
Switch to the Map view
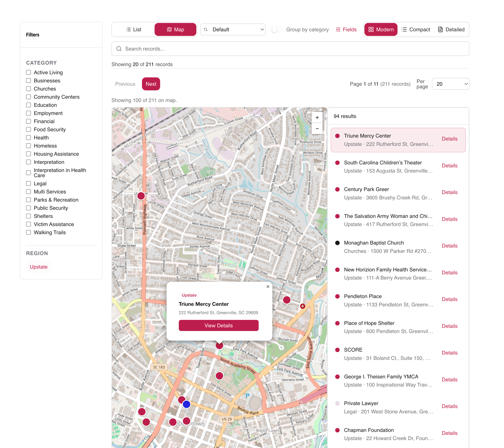175,29
